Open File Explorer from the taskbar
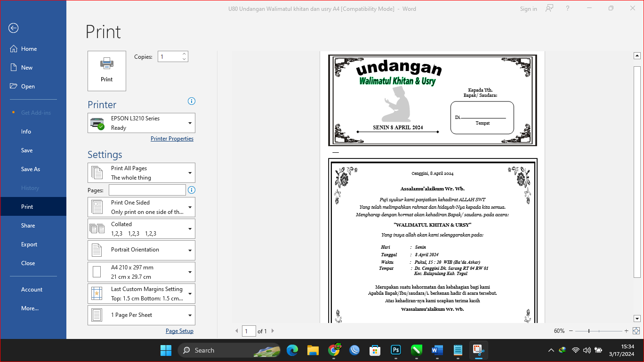The width and height of the screenshot is (644, 362). 313,350
